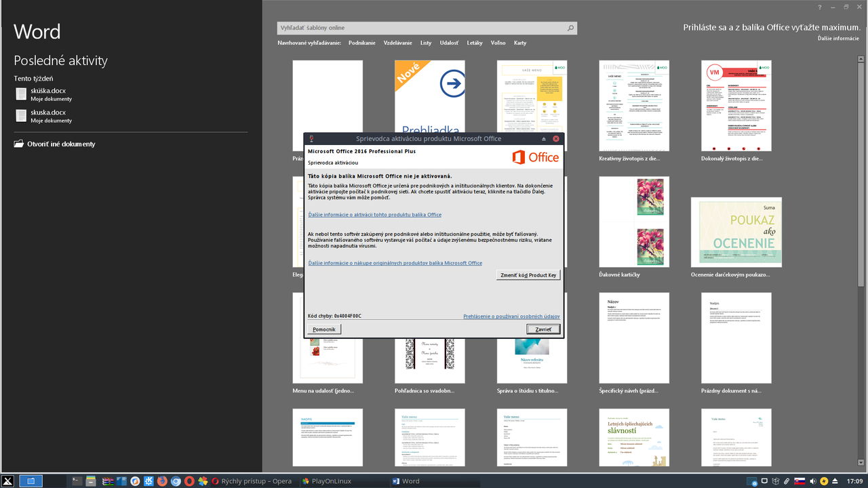This screenshot has height=488, width=868.
Task: Select the Voľno suggested search
Action: pyautogui.click(x=498, y=43)
